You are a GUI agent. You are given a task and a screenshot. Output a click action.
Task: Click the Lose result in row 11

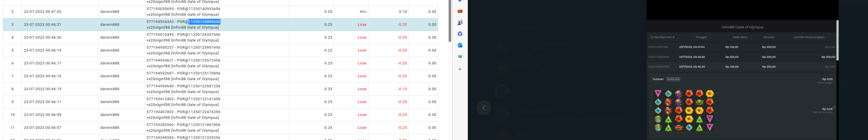pyautogui.click(x=362, y=128)
